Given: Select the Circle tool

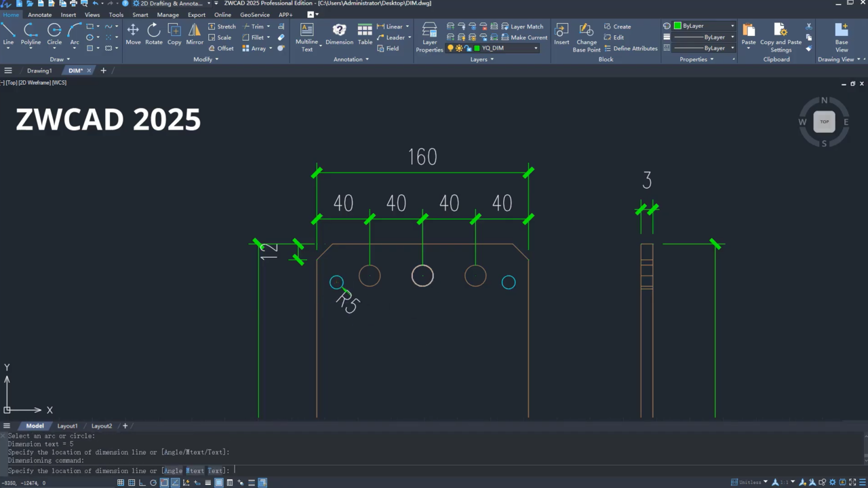Looking at the screenshot, I should tap(54, 34).
